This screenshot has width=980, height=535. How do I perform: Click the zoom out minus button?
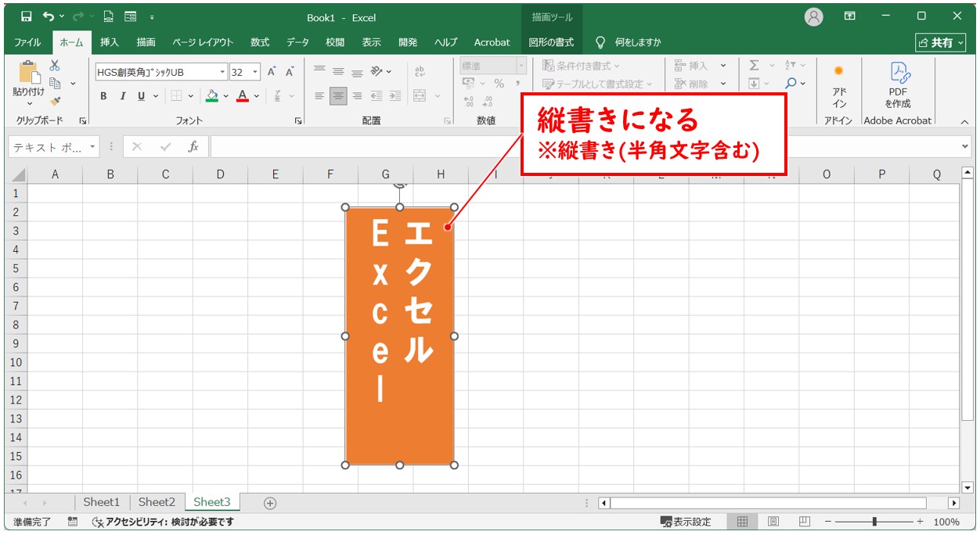828,522
